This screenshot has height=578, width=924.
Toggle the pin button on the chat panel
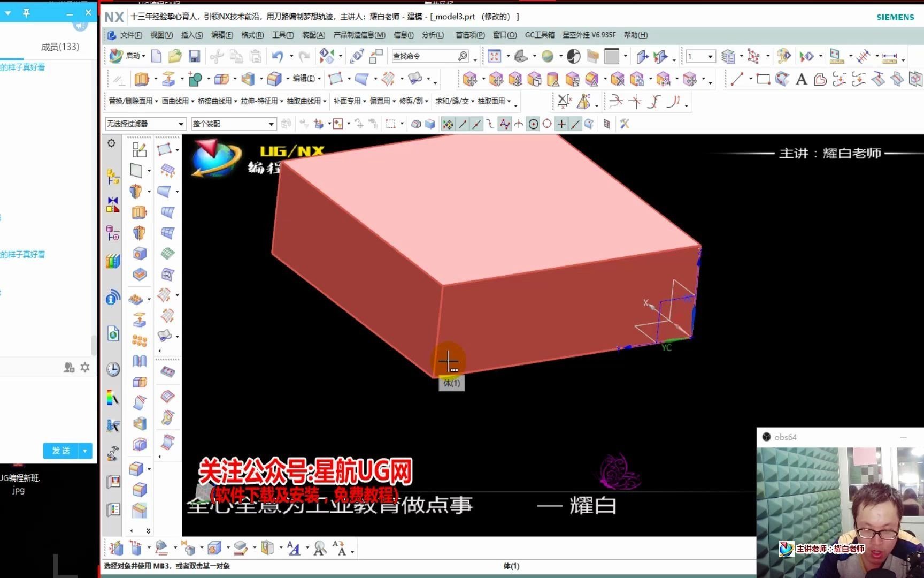click(26, 13)
